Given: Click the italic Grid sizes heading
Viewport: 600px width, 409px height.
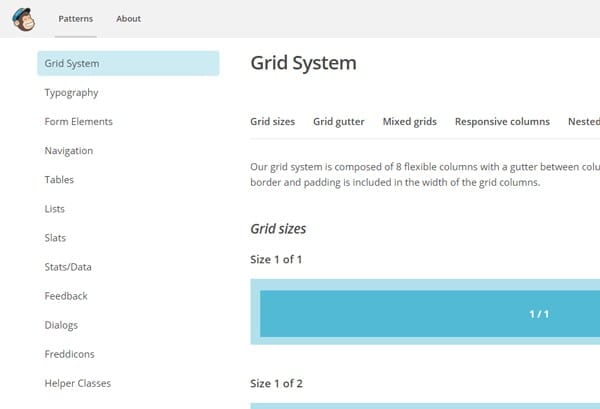Looking at the screenshot, I should tap(278, 229).
